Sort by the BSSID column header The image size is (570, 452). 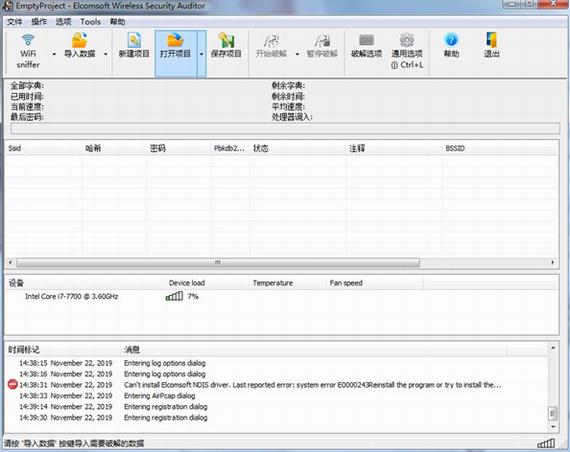click(500, 148)
